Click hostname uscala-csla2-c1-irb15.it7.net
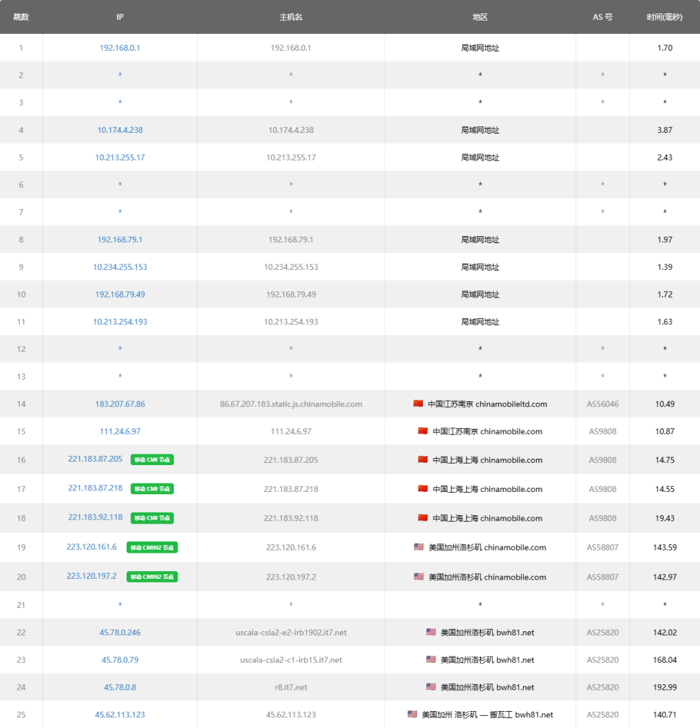Image resolution: width=700 pixels, height=728 pixels. pos(291,660)
